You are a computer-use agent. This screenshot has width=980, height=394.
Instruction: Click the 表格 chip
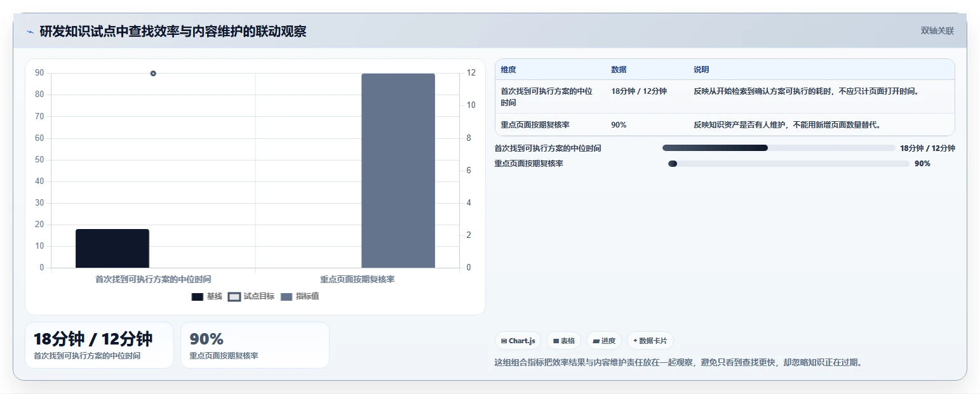(564, 341)
